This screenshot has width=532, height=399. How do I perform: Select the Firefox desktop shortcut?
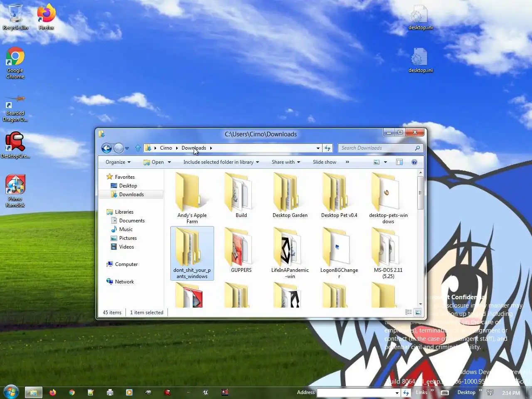46,17
